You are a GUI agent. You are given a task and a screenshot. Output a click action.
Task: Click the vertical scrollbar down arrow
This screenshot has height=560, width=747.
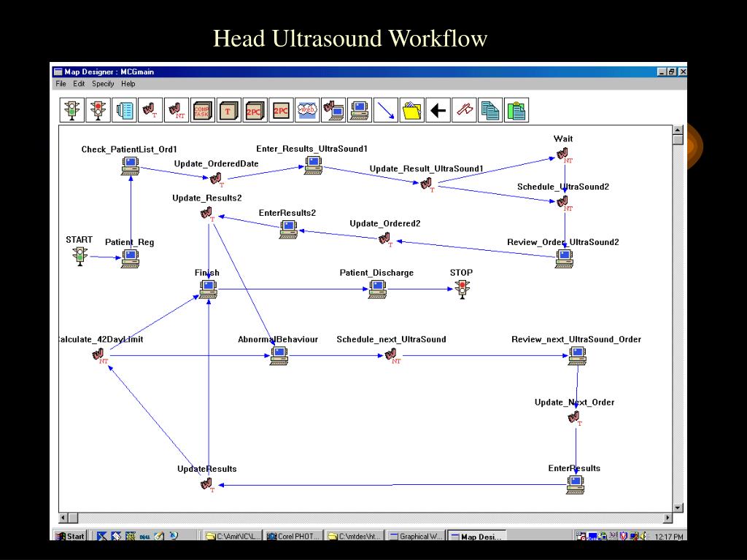pos(678,507)
